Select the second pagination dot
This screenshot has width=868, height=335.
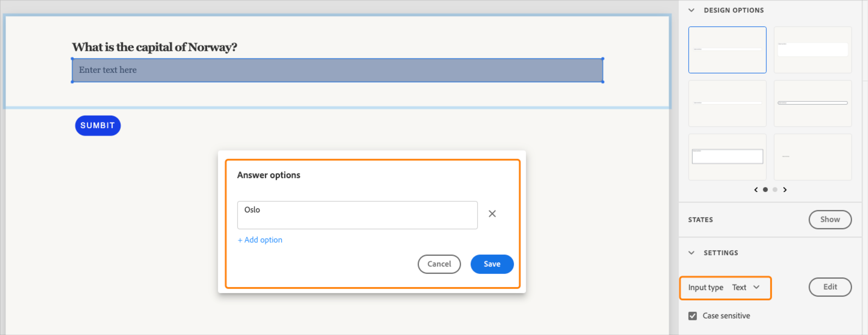point(775,190)
